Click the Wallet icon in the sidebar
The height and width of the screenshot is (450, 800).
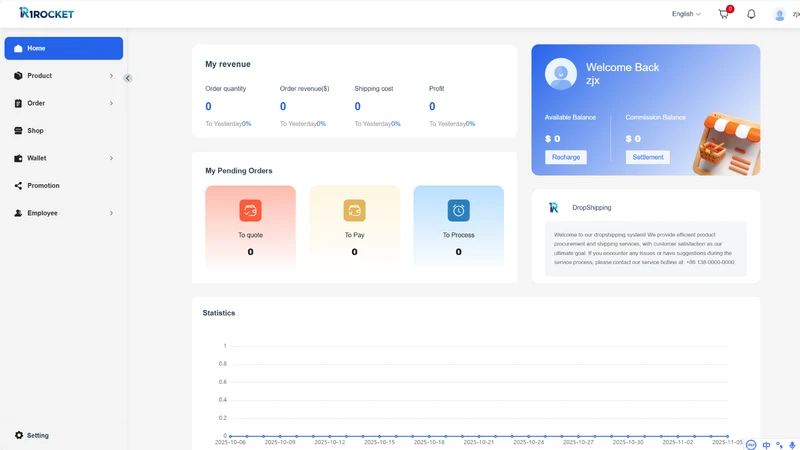[x=18, y=158]
